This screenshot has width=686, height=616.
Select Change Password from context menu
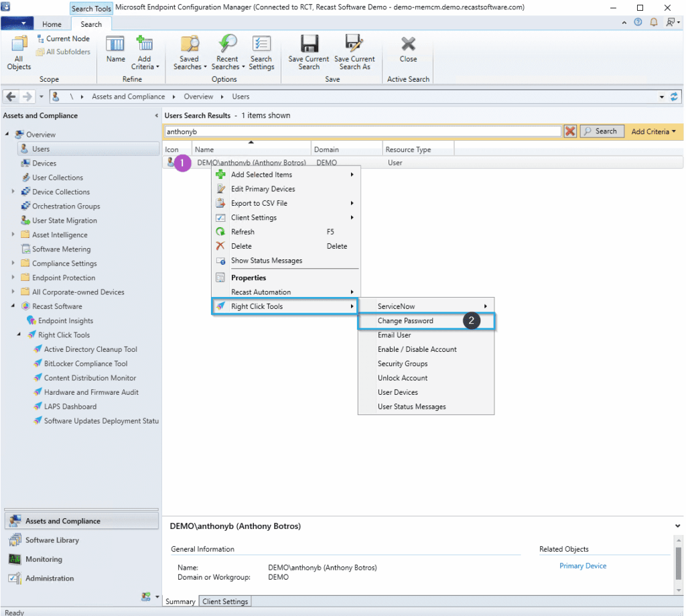(x=405, y=321)
